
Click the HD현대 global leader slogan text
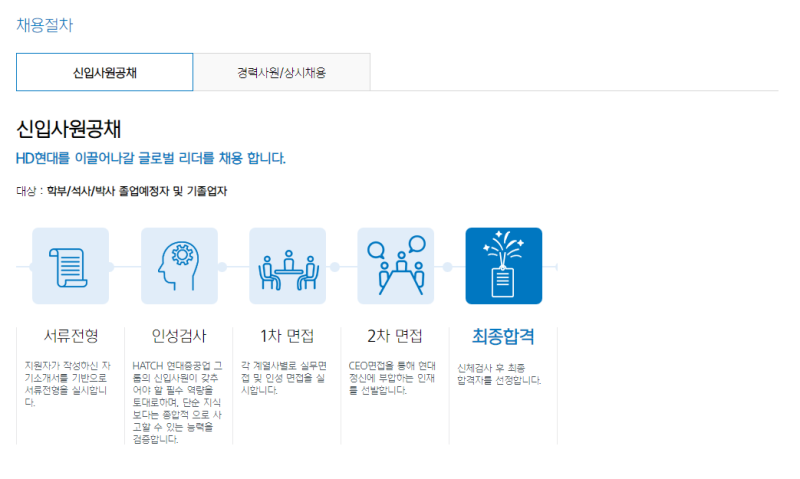[151, 158]
